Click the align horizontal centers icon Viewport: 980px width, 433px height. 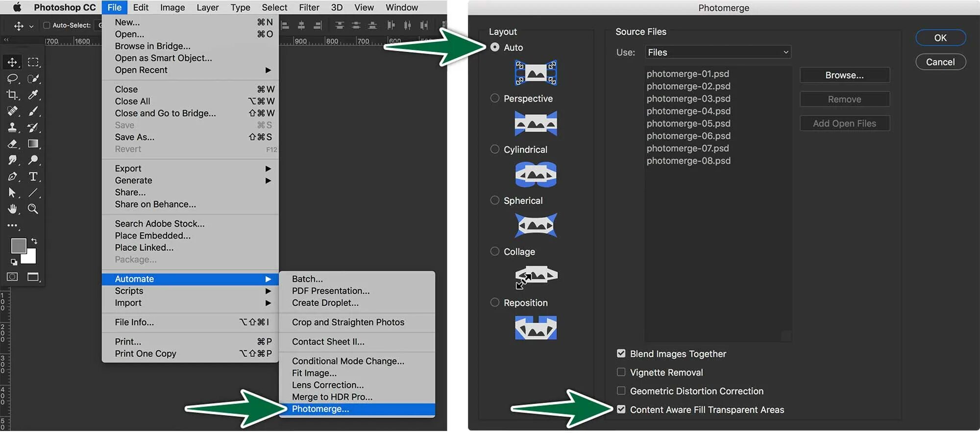click(x=301, y=25)
